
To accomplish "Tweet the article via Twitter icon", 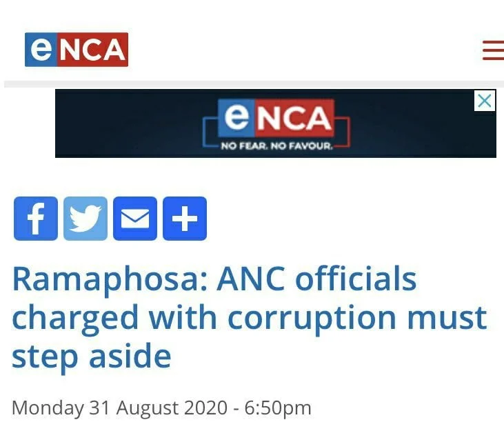I will tap(85, 219).
